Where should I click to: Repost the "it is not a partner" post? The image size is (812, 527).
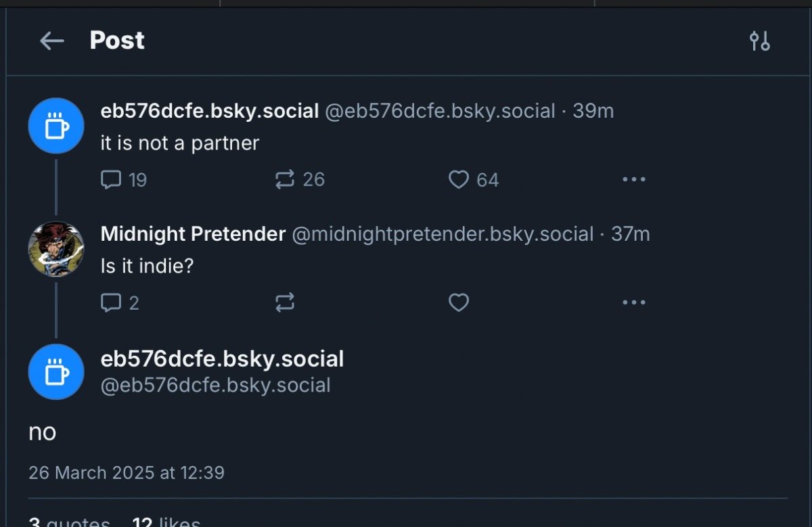click(285, 180)
